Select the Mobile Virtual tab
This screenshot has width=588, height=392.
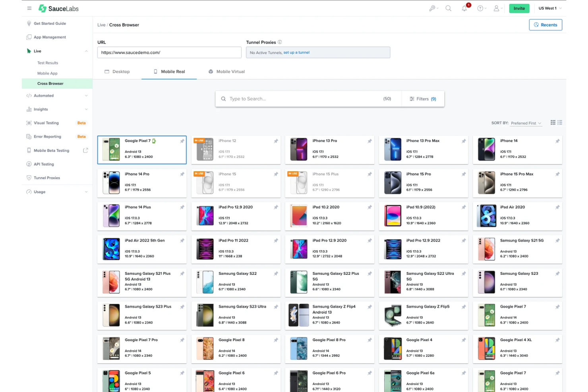click(227, 72)
